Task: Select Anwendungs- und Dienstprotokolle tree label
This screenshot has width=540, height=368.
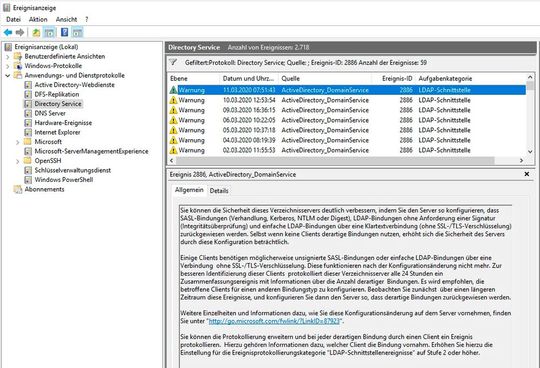Action: (x=74, y=75)
